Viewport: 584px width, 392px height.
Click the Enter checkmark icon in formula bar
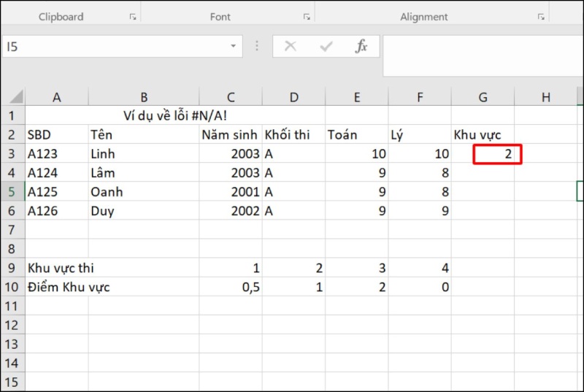pos(326,47)
